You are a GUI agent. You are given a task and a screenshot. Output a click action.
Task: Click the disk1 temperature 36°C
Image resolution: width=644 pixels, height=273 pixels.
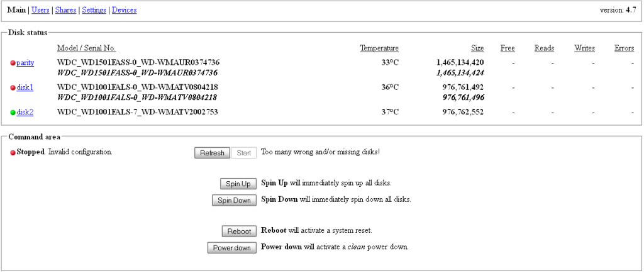point(389,87)
